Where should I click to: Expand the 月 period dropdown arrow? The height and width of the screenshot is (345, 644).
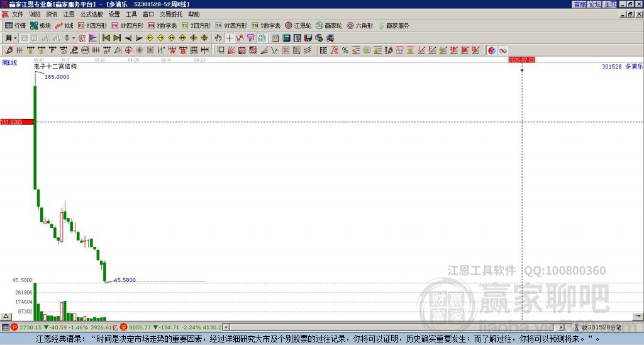[x=15, y=38]
